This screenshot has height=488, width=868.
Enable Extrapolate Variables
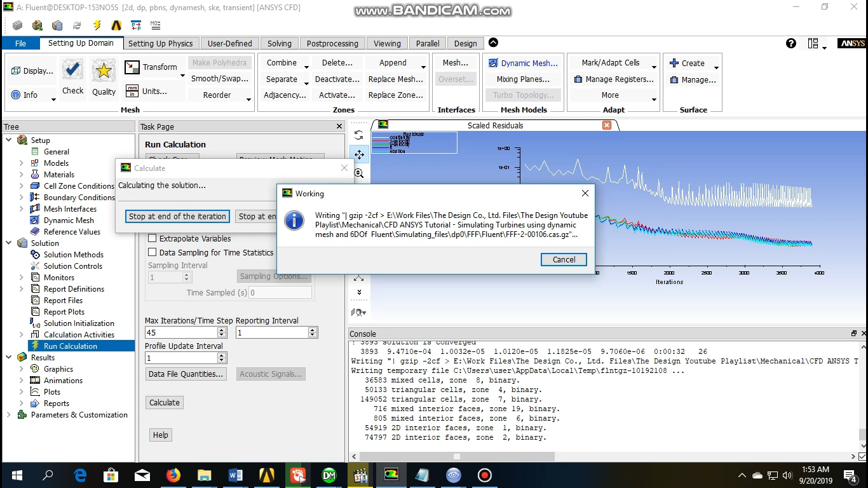[x=151, y=238]
